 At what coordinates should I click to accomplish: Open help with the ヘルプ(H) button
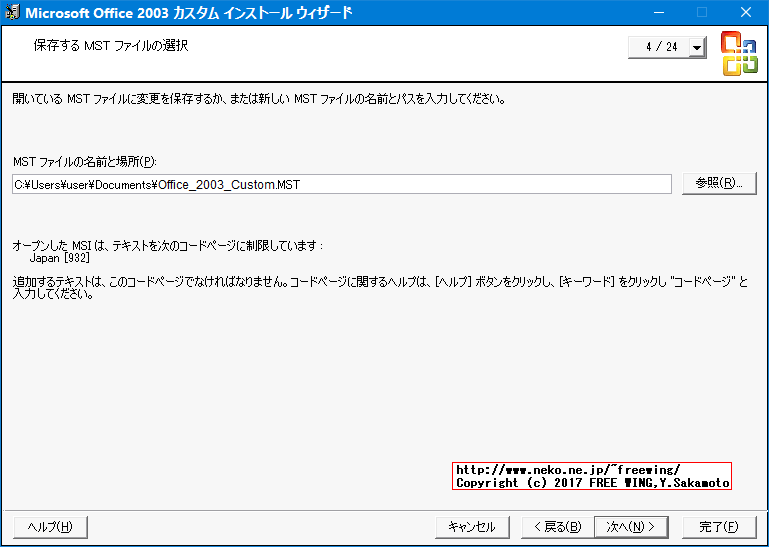point(51,527)
